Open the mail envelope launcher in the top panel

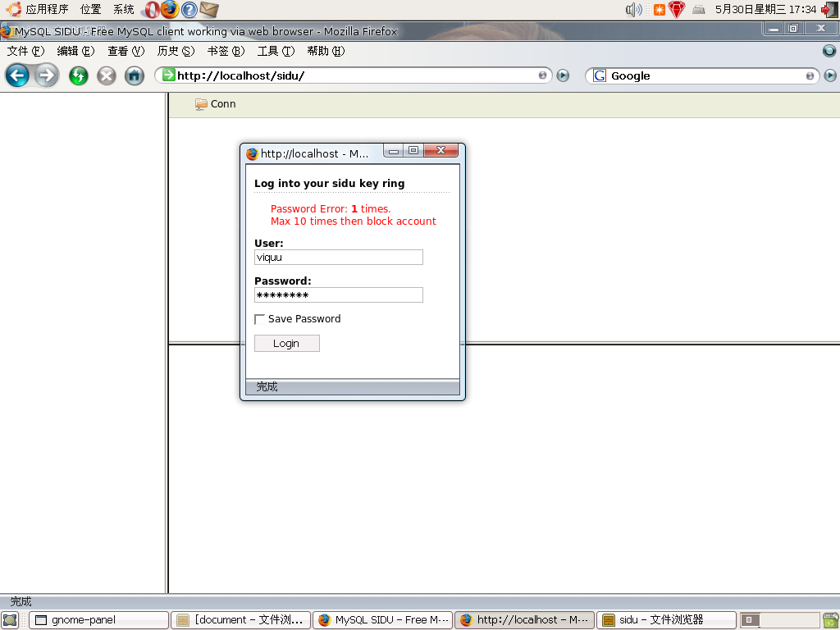209,10
